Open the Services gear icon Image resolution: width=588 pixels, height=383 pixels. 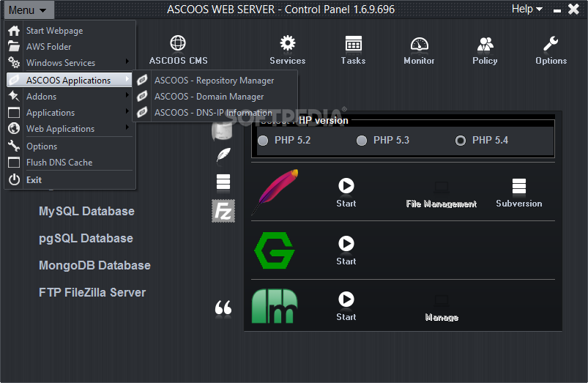[x=288, y=43]
